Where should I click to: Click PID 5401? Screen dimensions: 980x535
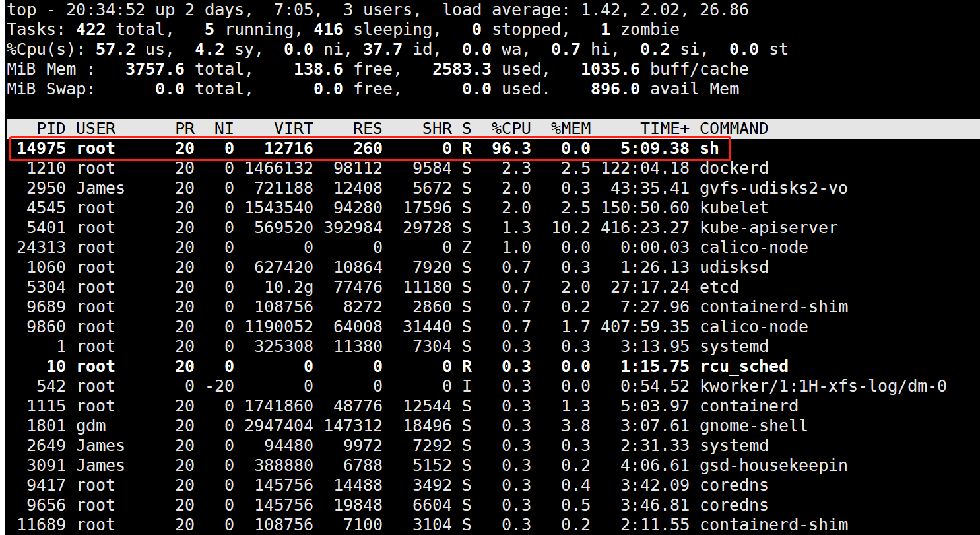coord(46,227)
